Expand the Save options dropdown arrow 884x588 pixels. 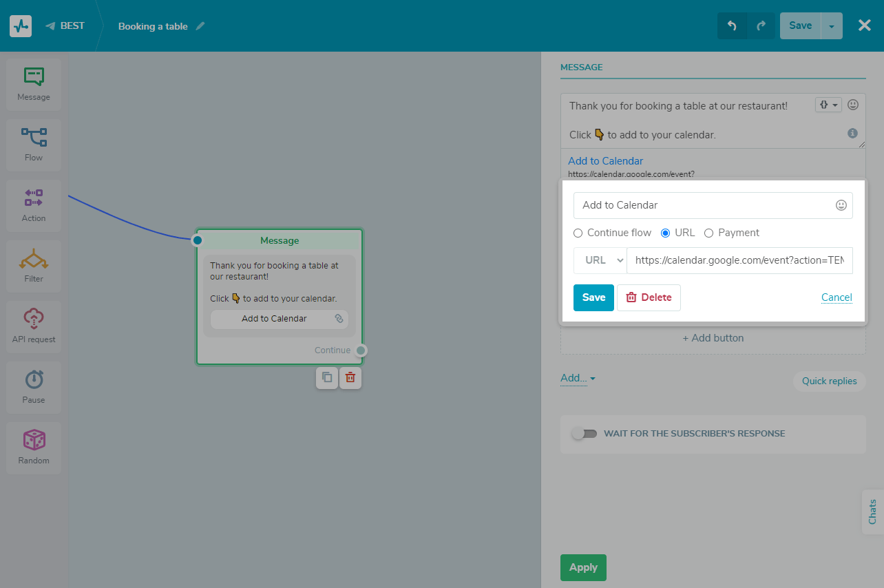point(832,26)
